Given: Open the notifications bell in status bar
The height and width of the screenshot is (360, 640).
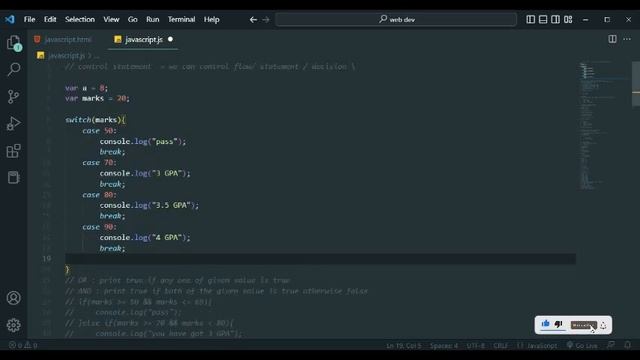Looking at the screenshot, I should tap(627, 345).
